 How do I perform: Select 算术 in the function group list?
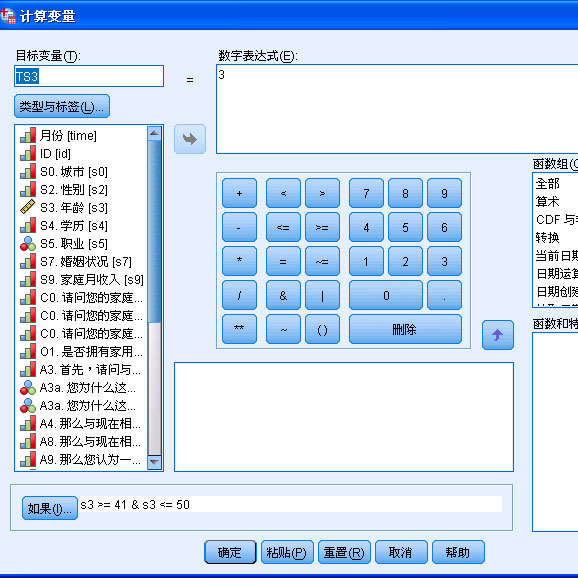coord(547,202)
